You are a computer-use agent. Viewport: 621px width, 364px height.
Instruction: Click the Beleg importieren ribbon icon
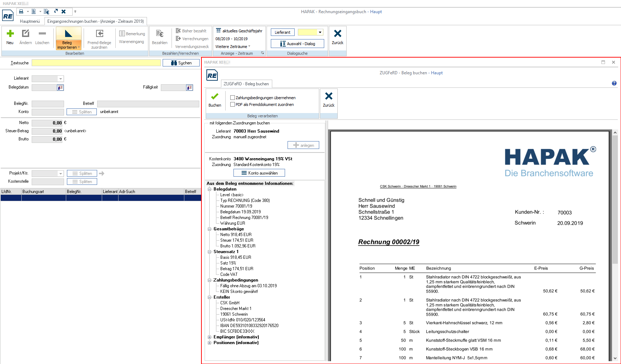coord(68,34)
